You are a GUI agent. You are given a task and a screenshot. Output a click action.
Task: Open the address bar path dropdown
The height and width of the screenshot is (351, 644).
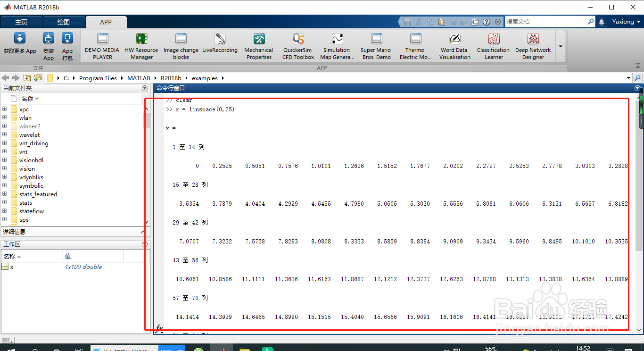pyautogui.click(x=628, y=78)
